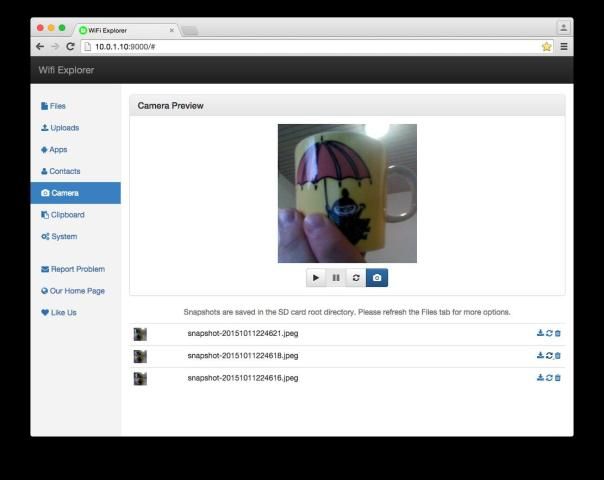Screen dimensions: 604x480
Task: Delete snapshot-20151011224621.jpeg using trash icon
Action: point(558,334)
